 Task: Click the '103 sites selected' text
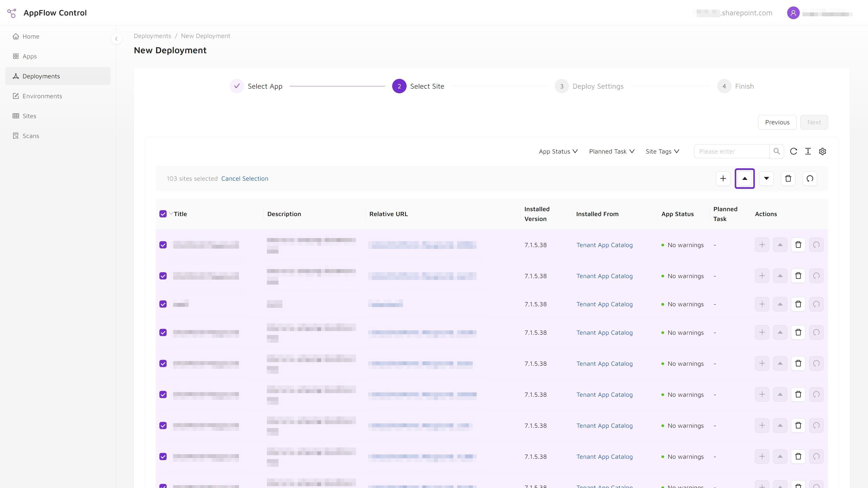[x=192, y=179]
